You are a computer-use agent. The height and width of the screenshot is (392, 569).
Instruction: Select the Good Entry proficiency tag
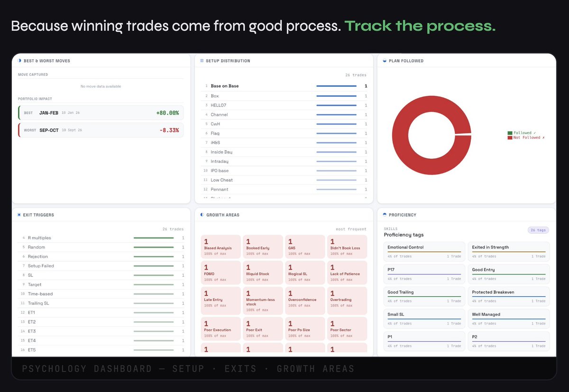[x=509, y=273]
